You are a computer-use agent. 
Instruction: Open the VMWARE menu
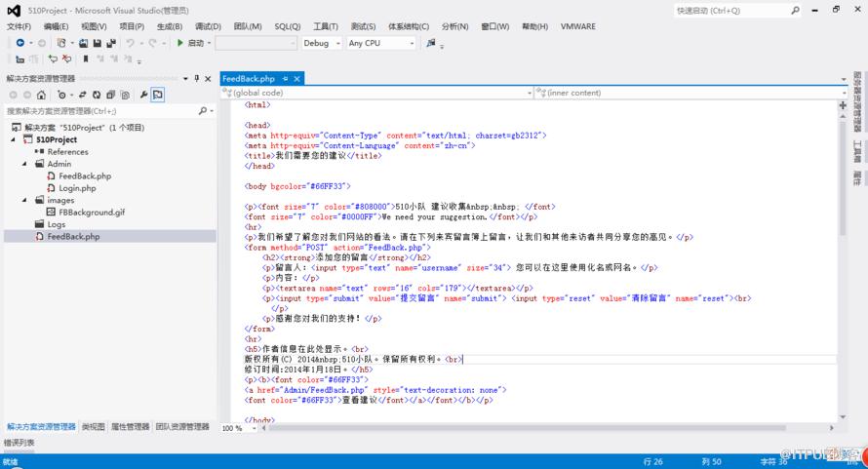578,26
